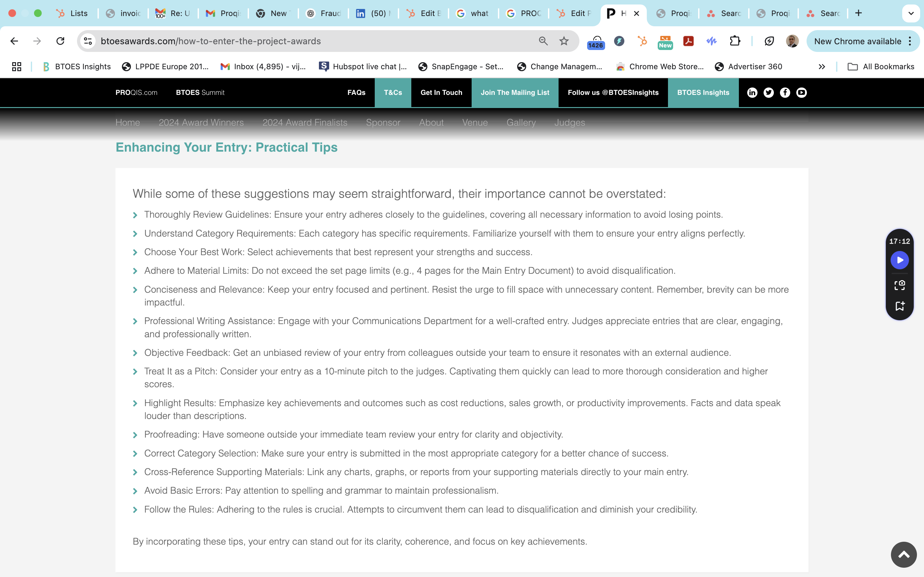The image size is (924, 577).
Task: Open the T&Cs link
Action: tap(392, 92)
